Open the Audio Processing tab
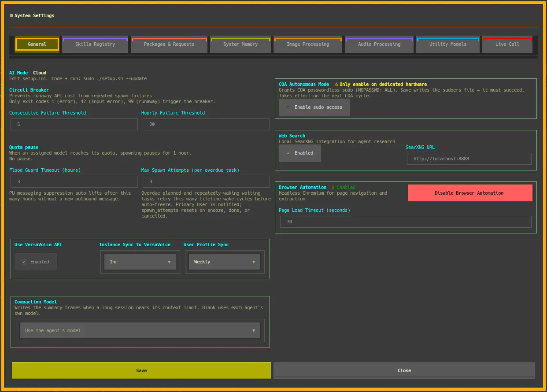The height and width of the screenshot is (392, 547). click(379, 44)
